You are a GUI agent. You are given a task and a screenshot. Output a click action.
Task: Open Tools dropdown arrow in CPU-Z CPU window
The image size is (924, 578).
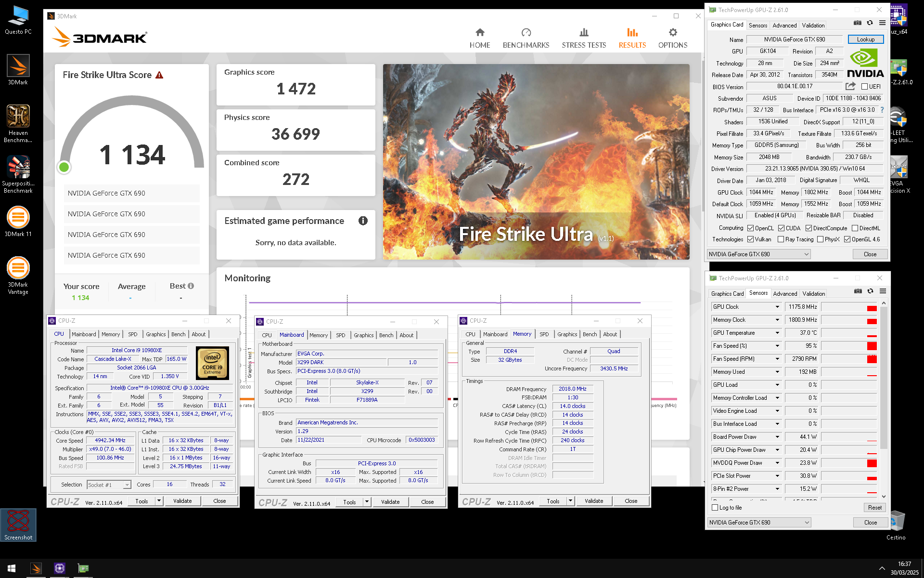[x=159, y=501]
